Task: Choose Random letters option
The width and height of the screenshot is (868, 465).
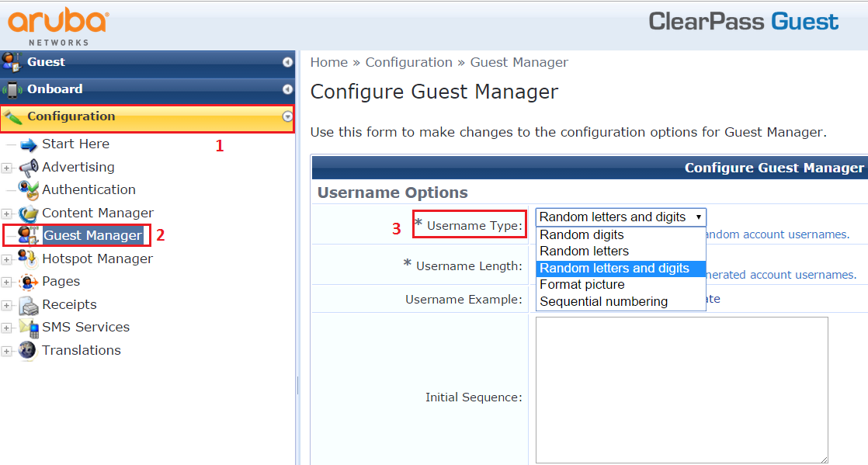Action: (620, 252)
